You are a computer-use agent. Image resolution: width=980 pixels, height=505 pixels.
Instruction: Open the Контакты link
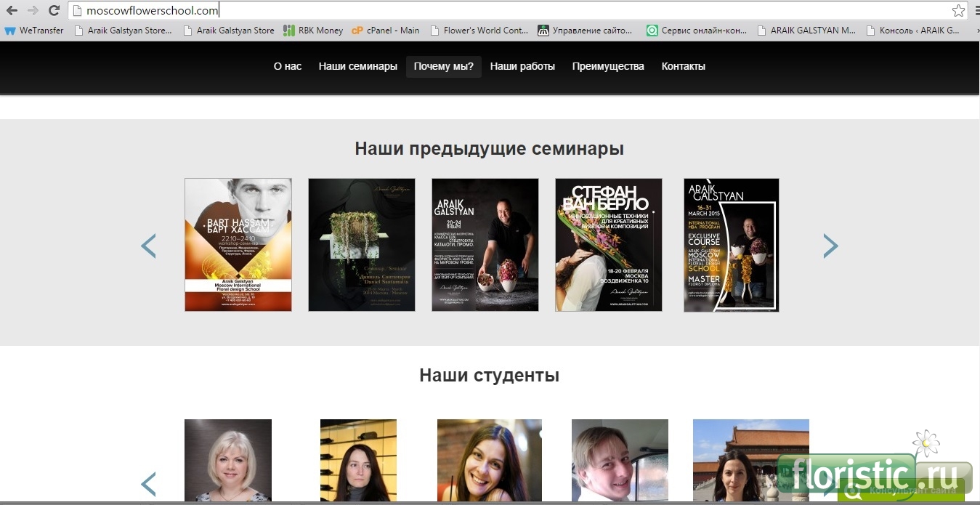[x=683, y=66]
